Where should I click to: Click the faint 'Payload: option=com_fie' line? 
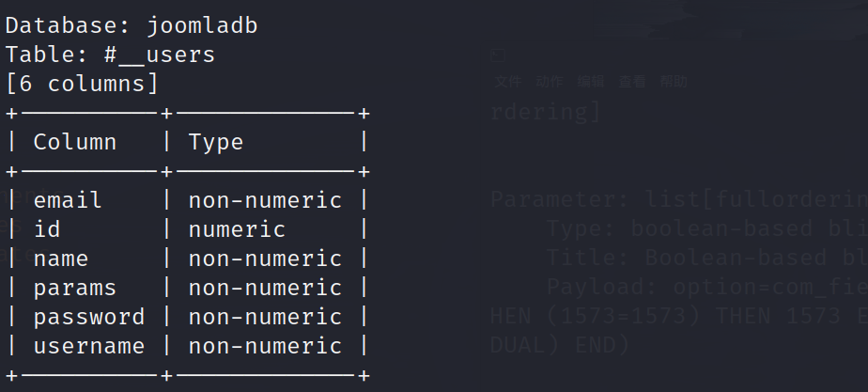coord(706,286)
